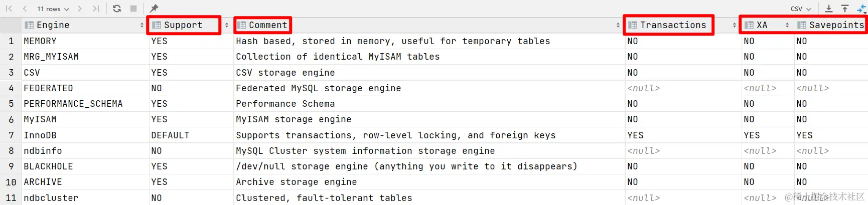Viewport: 868px width, 205px height.
Task: Select row number 4 header
Action: (11, 88)
